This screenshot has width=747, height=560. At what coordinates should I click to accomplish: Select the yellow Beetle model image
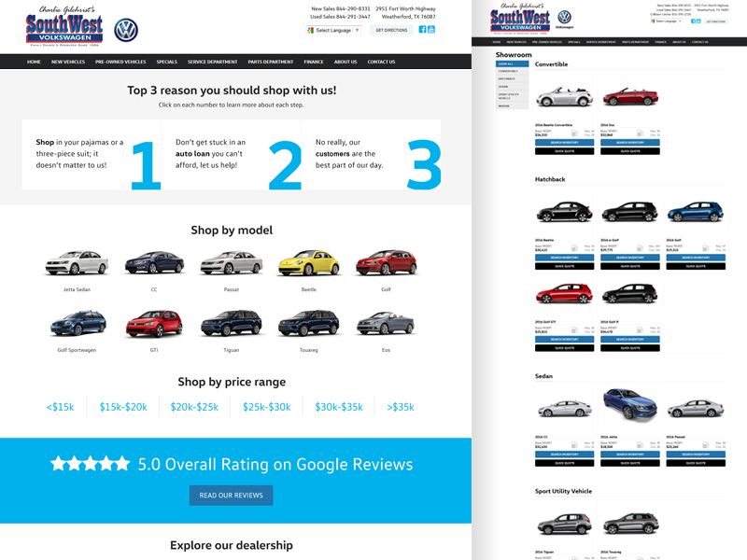(x=309, y=263)
